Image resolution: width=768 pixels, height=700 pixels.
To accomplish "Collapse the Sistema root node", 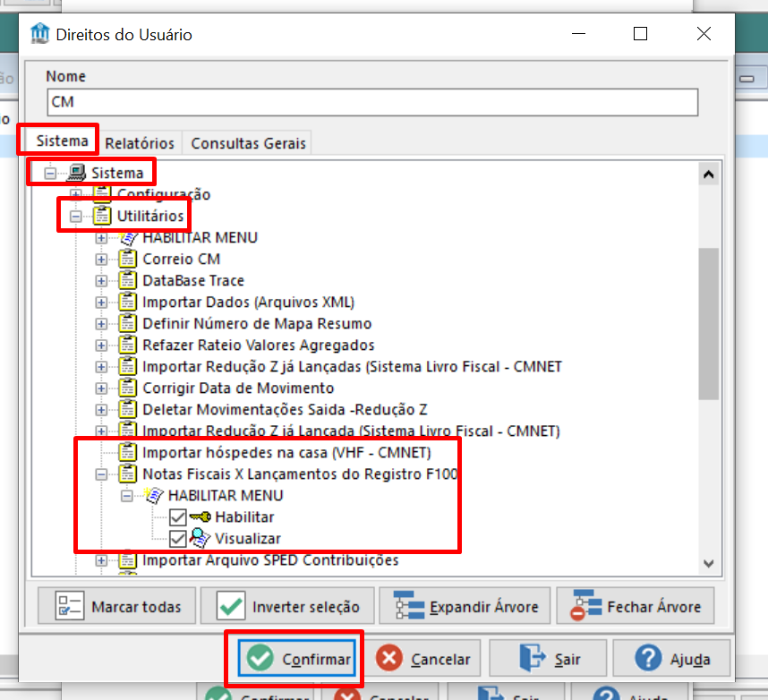I will tap(50, 173).
